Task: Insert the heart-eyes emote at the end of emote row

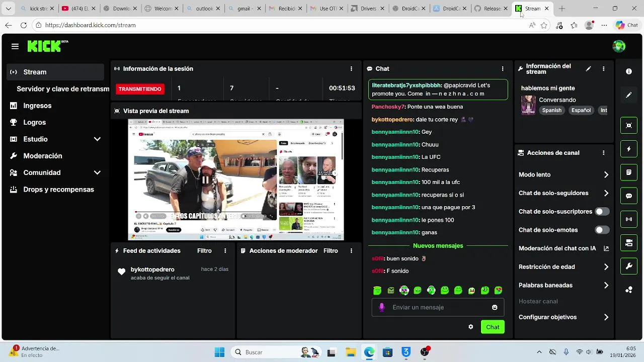Action: (x=498, y=290)
